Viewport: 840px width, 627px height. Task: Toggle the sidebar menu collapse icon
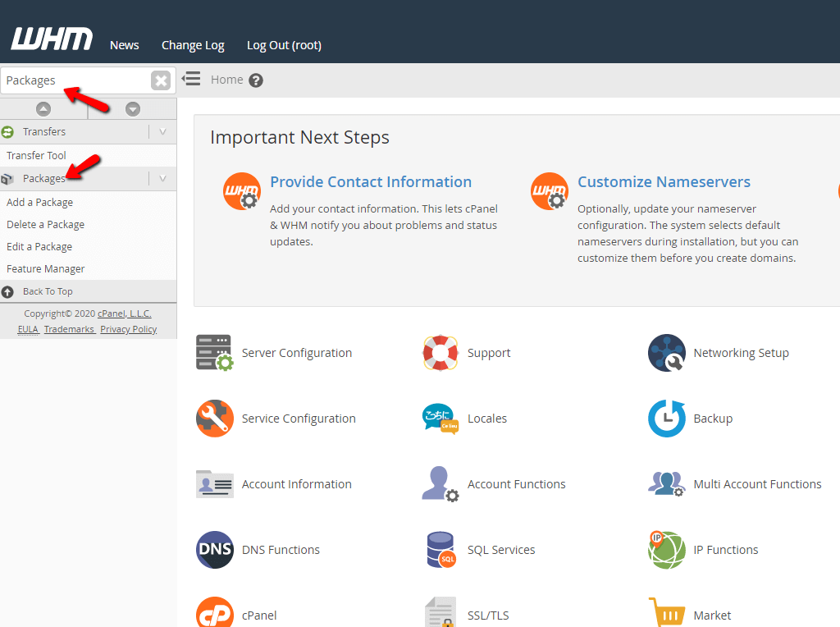click(x=190, y=80)
